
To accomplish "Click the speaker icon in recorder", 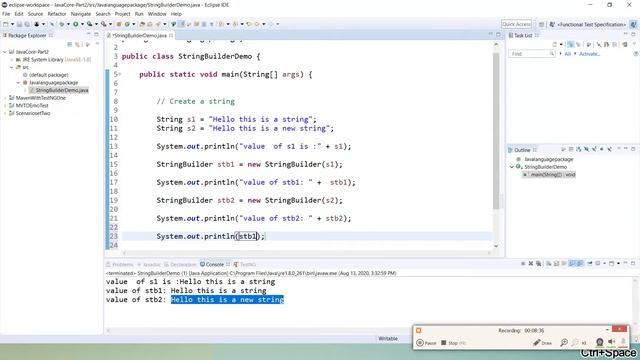I will point(611,342).
